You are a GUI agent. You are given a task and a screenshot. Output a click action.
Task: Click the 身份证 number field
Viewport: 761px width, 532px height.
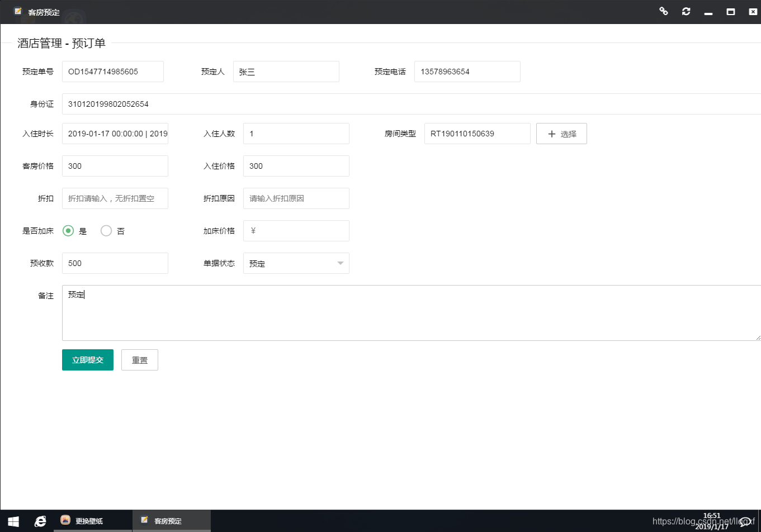click(412, 104)
